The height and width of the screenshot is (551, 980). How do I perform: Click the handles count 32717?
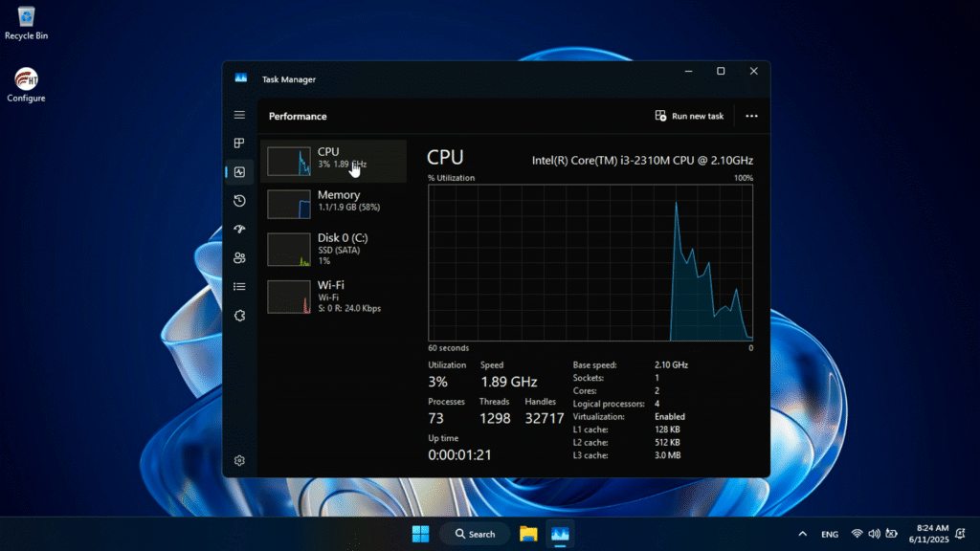(x=545, y=419)
